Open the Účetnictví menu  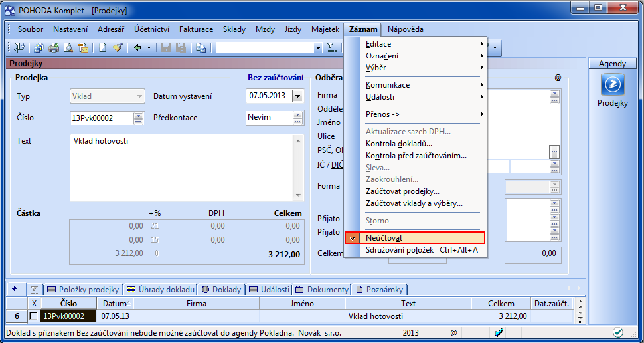click(x=151, y=29)
